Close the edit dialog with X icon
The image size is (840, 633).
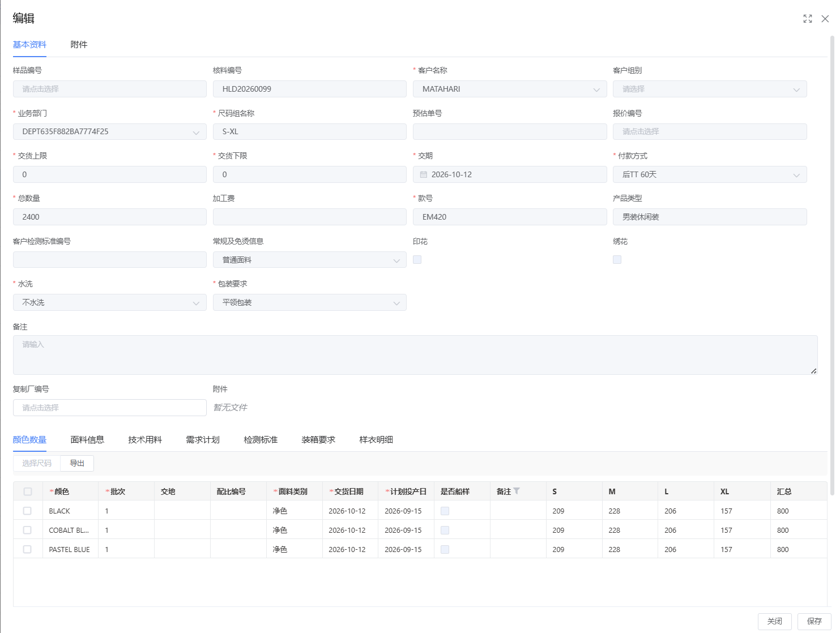pos(825,19)
